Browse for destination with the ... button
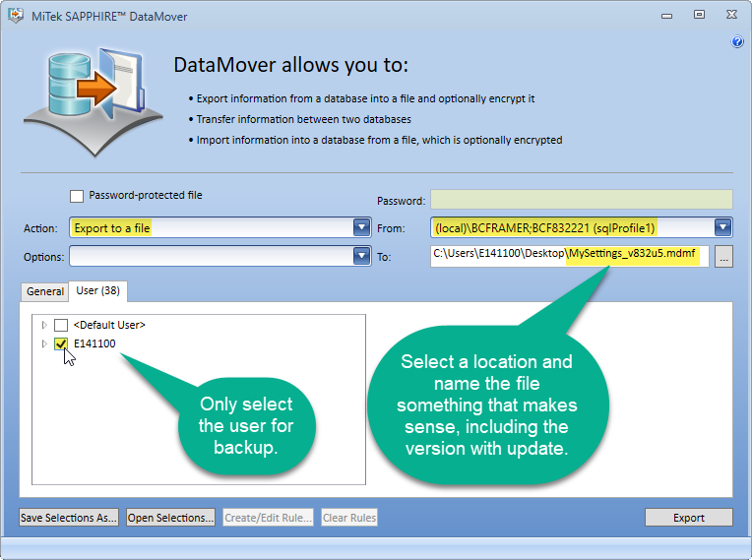 [723, 257]
